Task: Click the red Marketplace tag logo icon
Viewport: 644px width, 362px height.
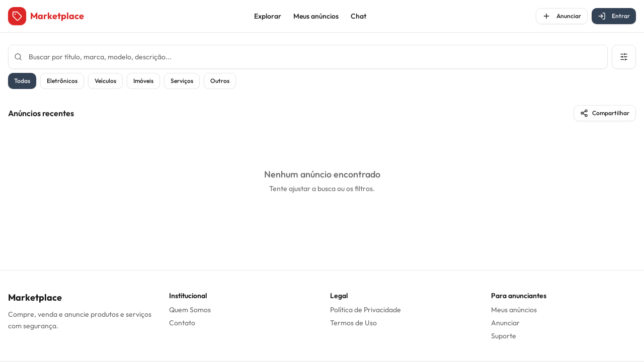Action: pyautogui.click(x=17, y=16)
